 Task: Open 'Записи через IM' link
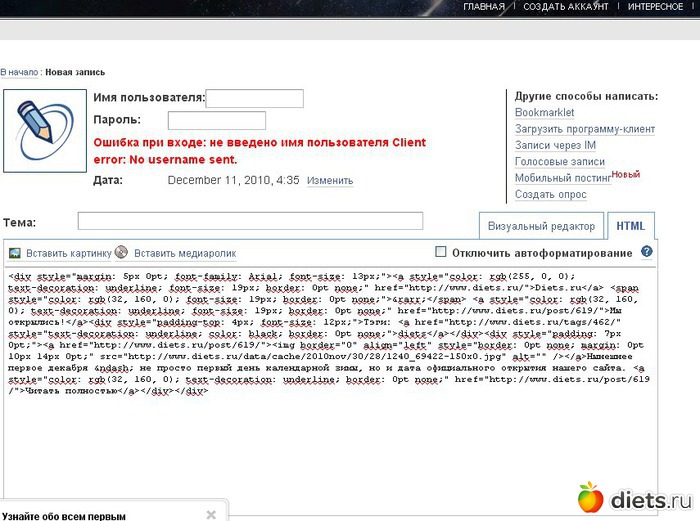point(554,146)
